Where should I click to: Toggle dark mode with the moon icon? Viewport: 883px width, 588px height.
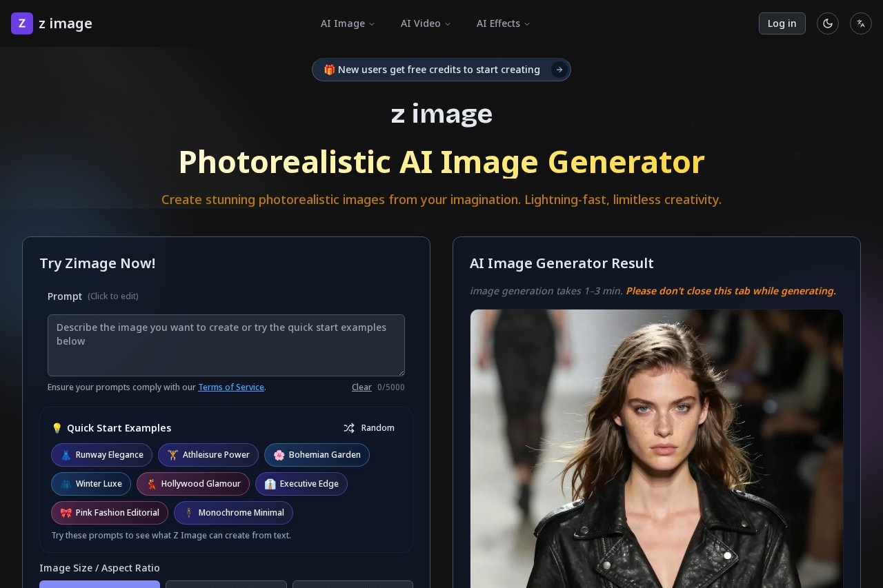tap(827, 23)
